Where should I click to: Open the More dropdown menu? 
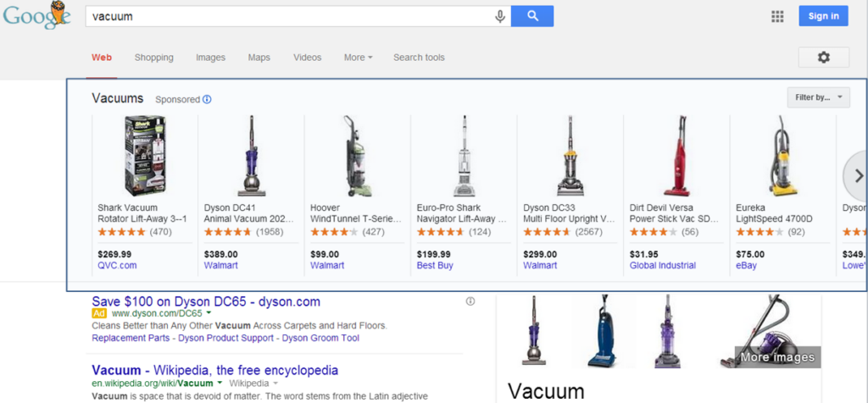pyautogui.click(x=358, y=58)
